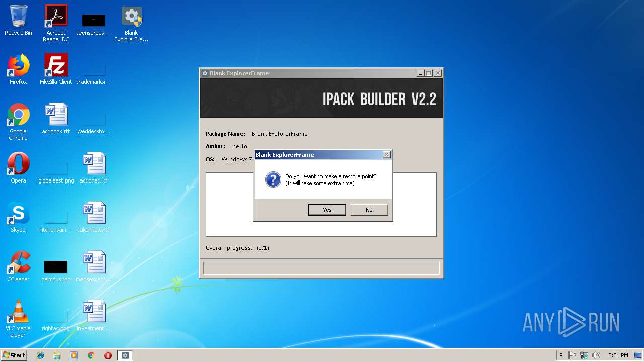Open network tray icon

(x=584, y=355)
